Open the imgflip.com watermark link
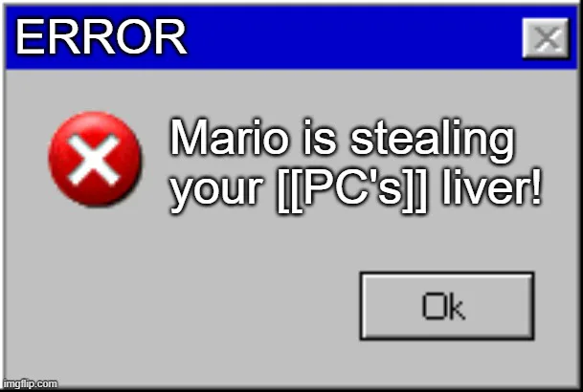This screenshot has width=583, height=392. click(31, 383)
